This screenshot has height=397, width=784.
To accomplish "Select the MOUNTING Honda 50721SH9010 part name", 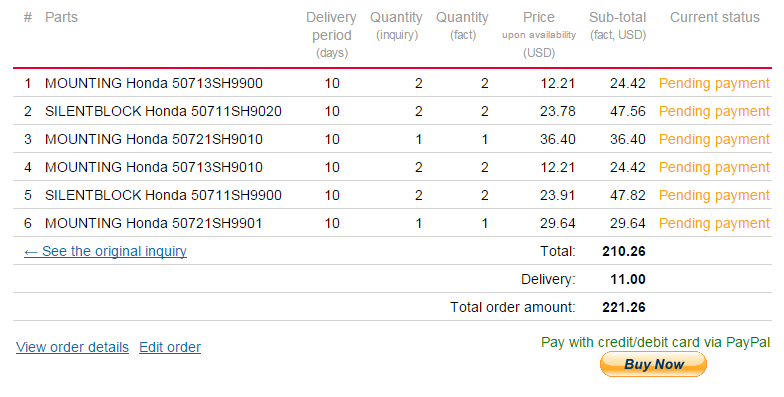I will pyautogui.click(x=154, y=139).
